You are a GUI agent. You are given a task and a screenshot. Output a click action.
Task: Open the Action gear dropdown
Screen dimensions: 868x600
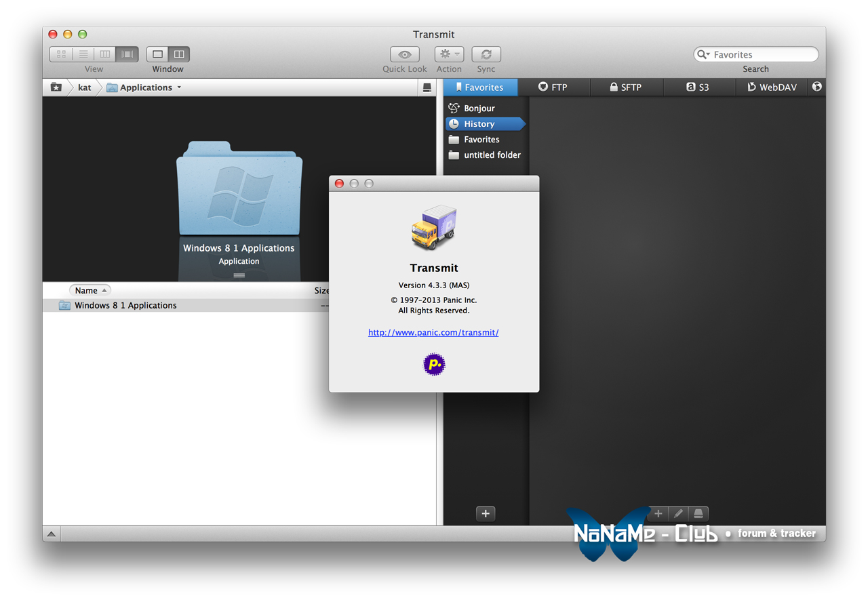coord(448,54)
